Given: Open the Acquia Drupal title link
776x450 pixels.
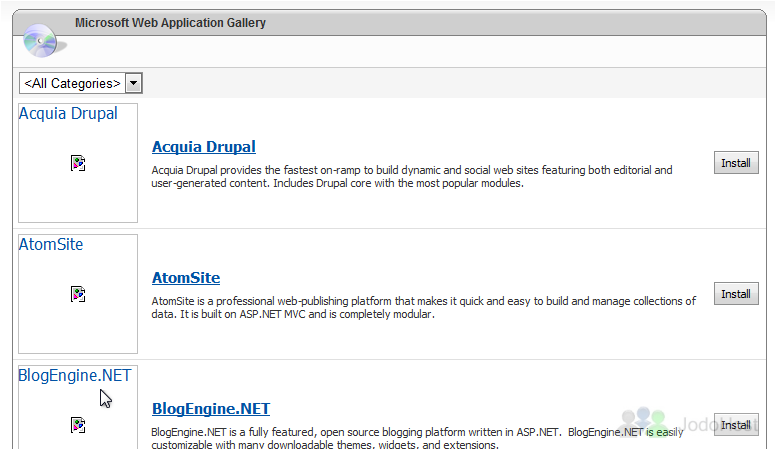Looking at the screenshot, I should (x=203, y=147).
